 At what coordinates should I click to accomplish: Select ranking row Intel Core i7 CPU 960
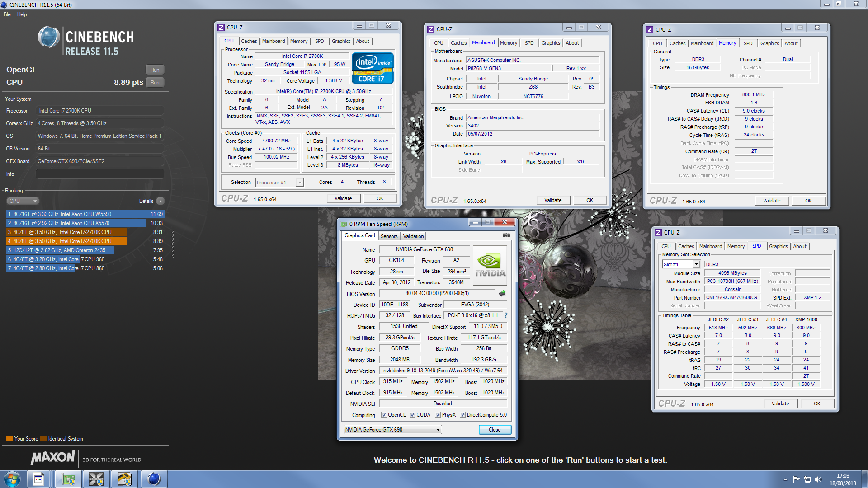click(x=85, y=259)
